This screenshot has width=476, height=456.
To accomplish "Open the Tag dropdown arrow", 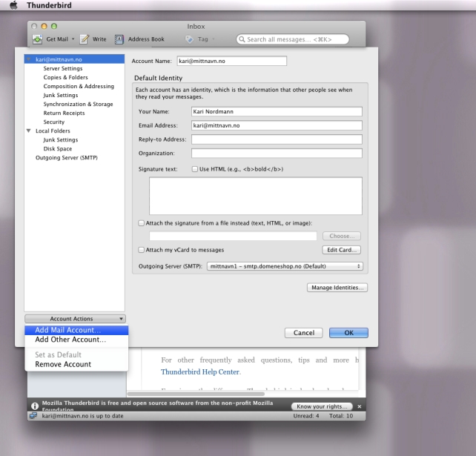I will (213, 39).
